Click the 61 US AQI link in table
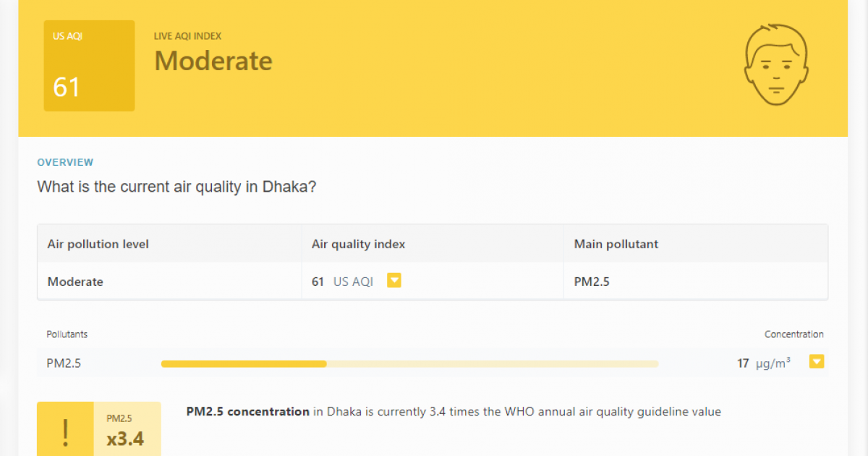This screenshot has height=456, width=868. coord(344,282)
